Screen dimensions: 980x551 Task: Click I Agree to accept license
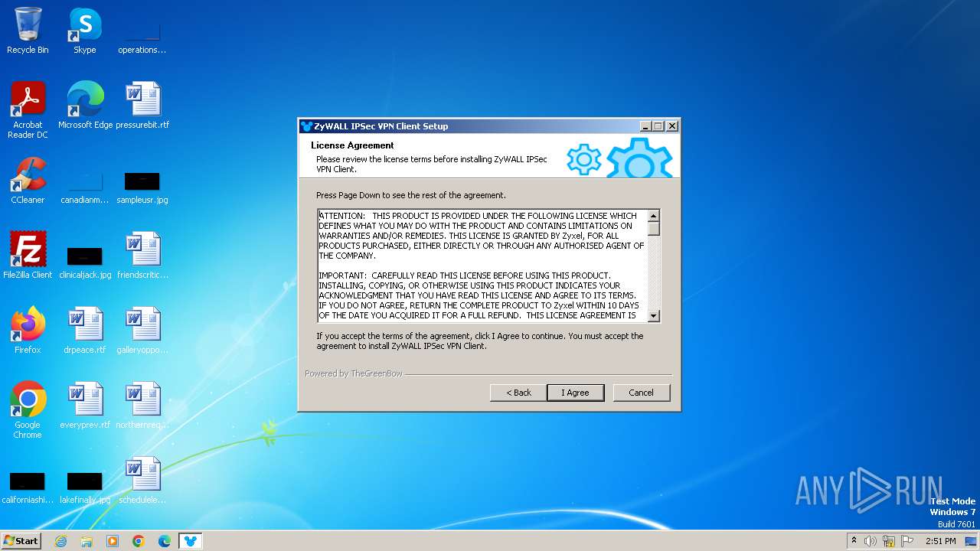[x=575, y=393]
